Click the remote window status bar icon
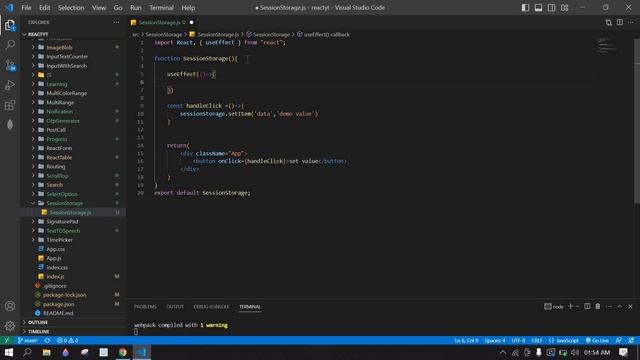 pos(7,340)
